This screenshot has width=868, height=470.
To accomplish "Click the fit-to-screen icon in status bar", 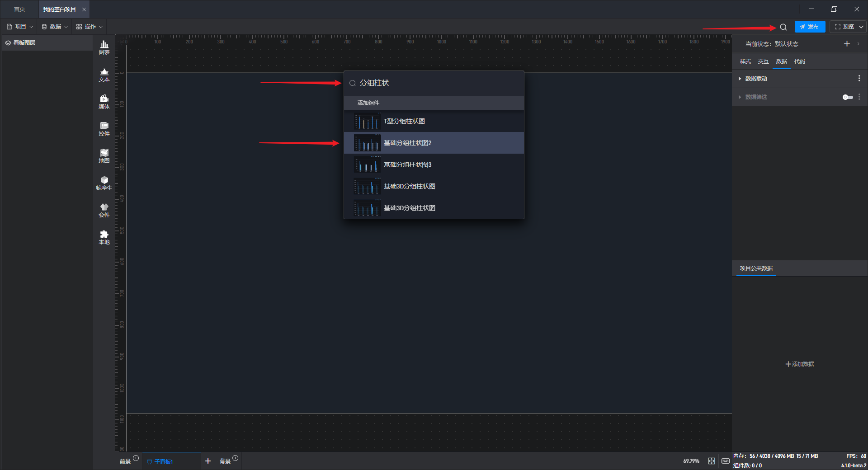I will 712,461.
